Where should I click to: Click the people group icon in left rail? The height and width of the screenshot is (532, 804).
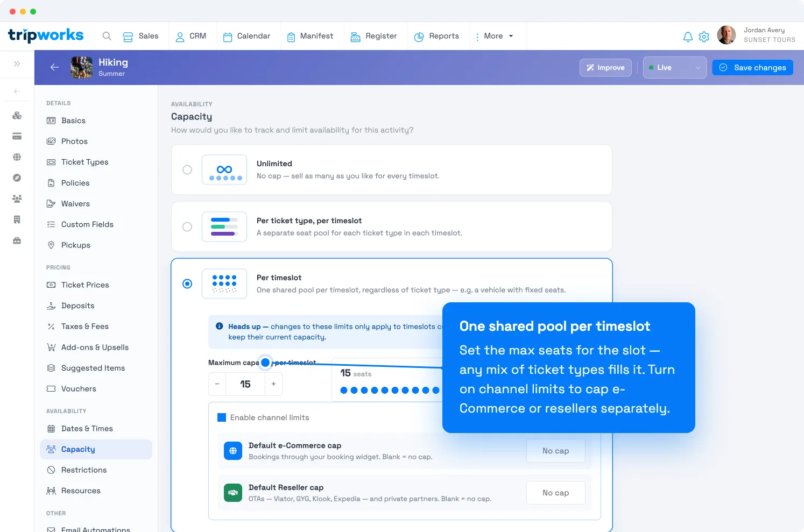click(17, 199)
